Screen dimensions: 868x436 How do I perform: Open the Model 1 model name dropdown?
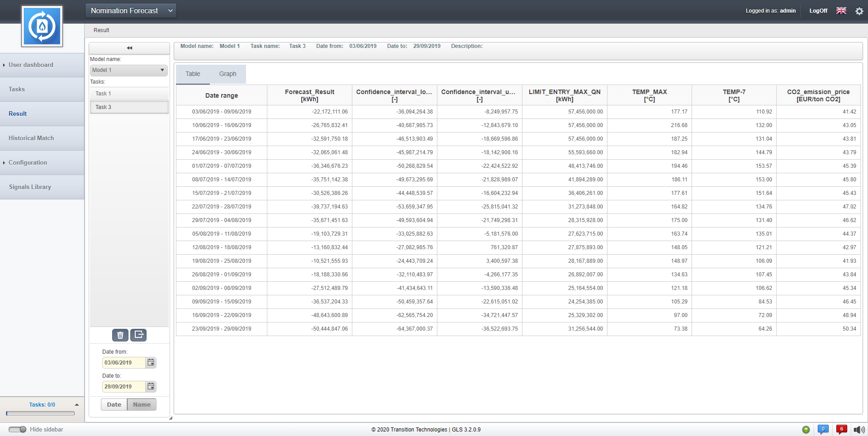(x=129, y=70)
